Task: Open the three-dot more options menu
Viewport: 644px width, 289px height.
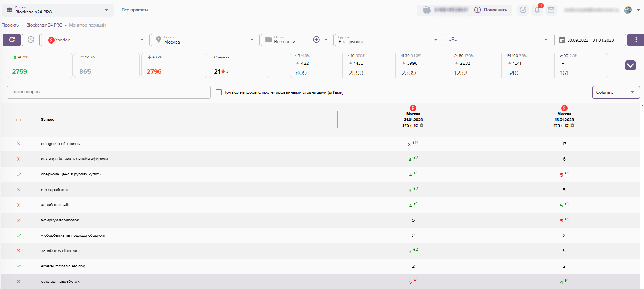Action: pyautogui.click(x=636, y=40)
